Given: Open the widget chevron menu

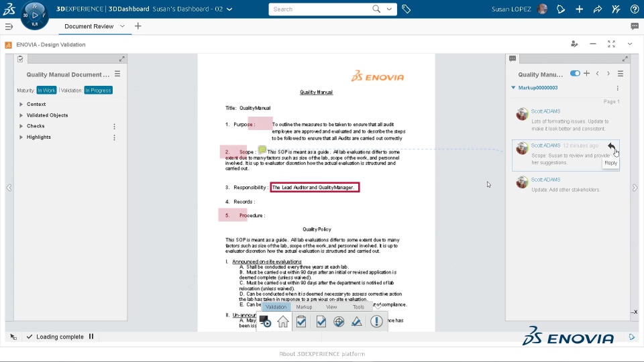Looking at the screenshot, I should (630, 44).
